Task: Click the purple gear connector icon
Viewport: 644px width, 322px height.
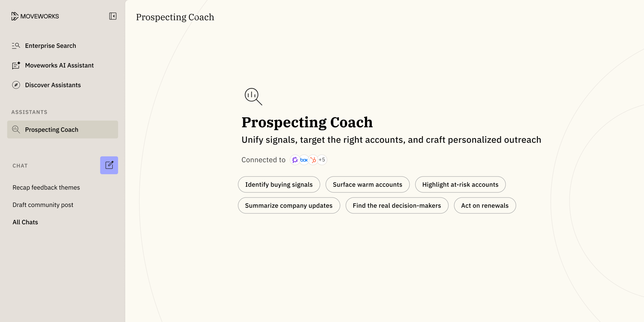Action: [295, 160]
